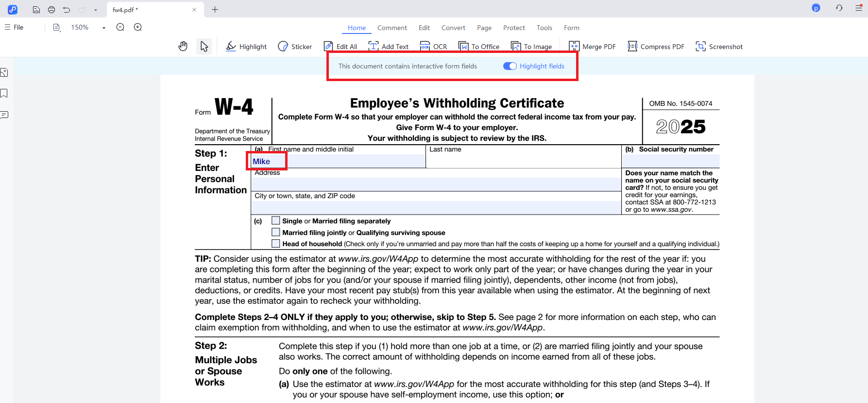The image size is (868, 403).
Task: Open Compress PDF
Action: tap(656, 47)
